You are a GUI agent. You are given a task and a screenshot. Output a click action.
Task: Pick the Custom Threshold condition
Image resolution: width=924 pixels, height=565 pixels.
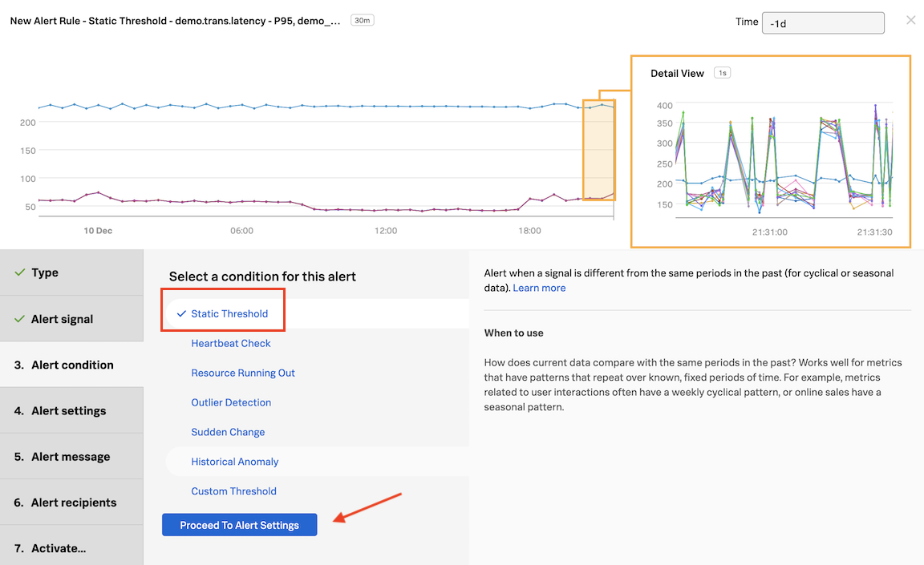pyautogui.click(x=233, y=491)
